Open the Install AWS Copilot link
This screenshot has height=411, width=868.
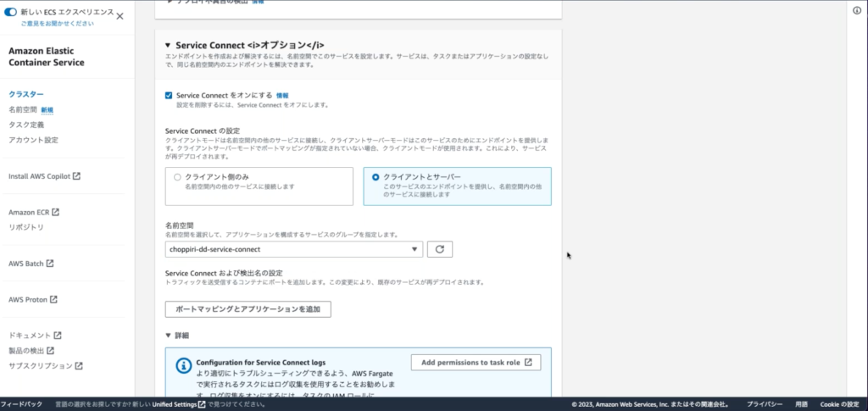[39, 176]
